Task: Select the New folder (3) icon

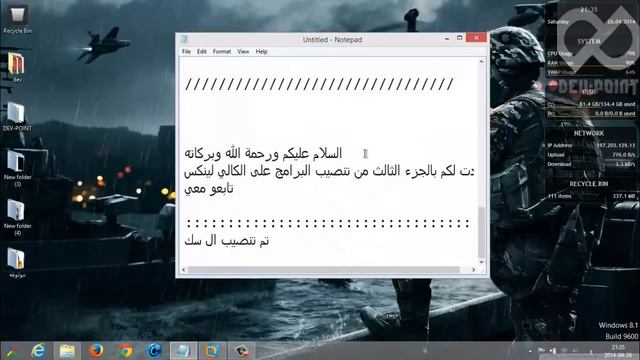Action: click(x=17, y=168)
